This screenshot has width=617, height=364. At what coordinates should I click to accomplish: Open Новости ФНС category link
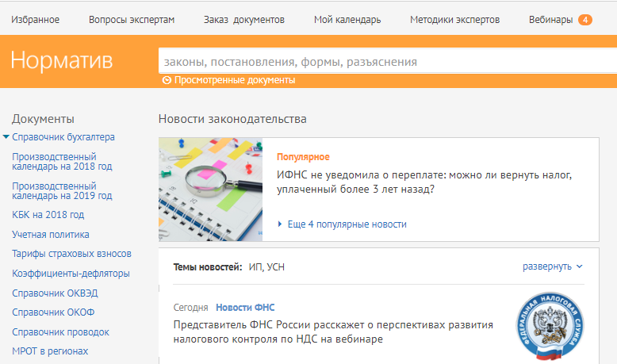(245, 308)
